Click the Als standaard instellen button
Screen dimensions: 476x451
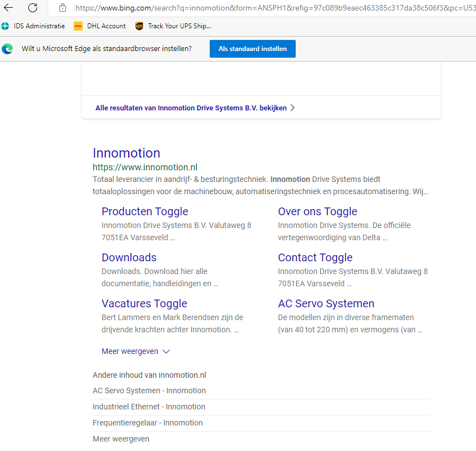pyautogui.click(x=252, y=49)
